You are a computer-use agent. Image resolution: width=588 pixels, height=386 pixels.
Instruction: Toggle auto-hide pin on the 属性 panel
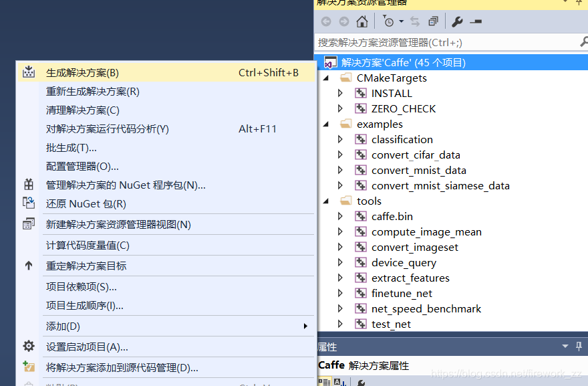[579, 347]
